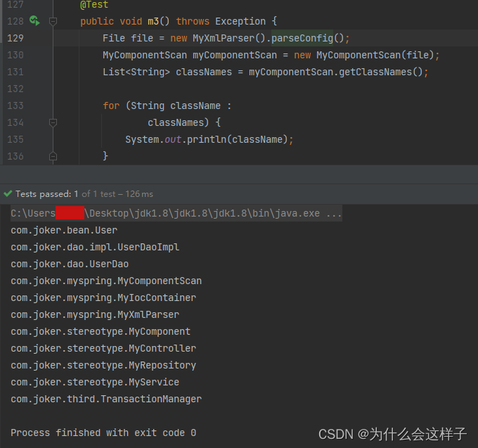Click 'new MyComponentScan(file)' on line 130
The image size is (478, 448).
pos(363,55)
